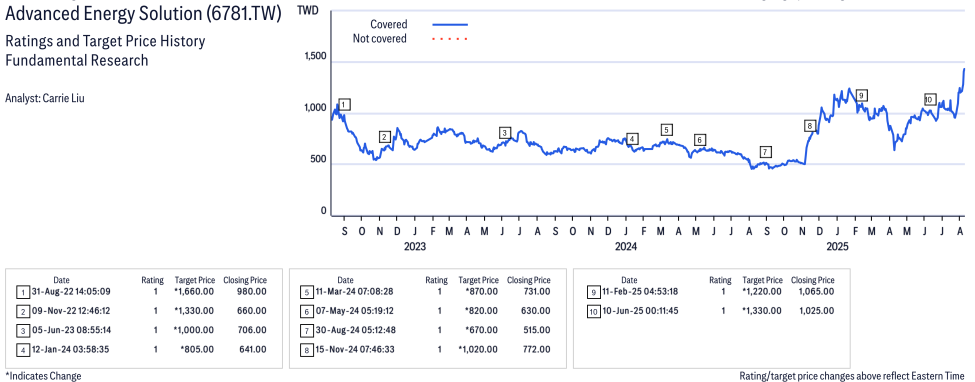This screenshot has width=975, height=382.
Task: Click chart marker 7 near September 2024
Action: pyautogui.click(x=765, y=152)
